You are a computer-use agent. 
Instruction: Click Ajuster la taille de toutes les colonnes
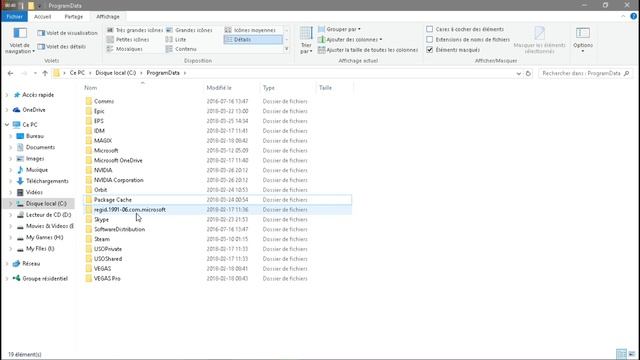[x=368, y=50]
